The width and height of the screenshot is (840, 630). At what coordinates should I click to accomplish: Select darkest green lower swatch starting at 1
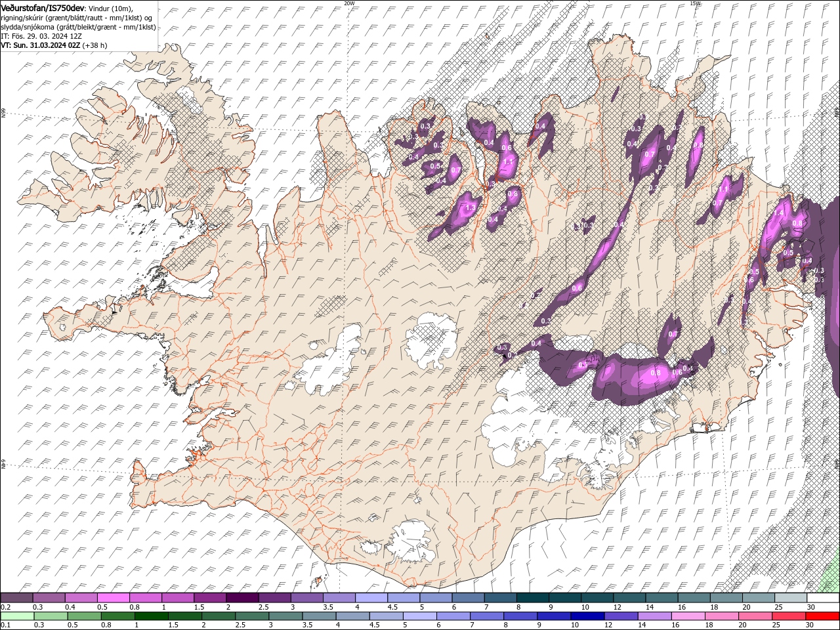tap(151, 616)
